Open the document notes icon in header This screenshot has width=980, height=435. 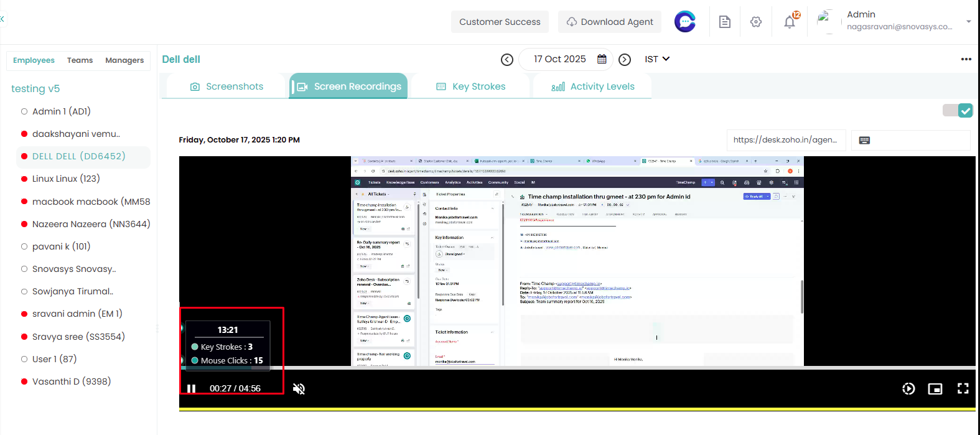[x=725, y=22]
